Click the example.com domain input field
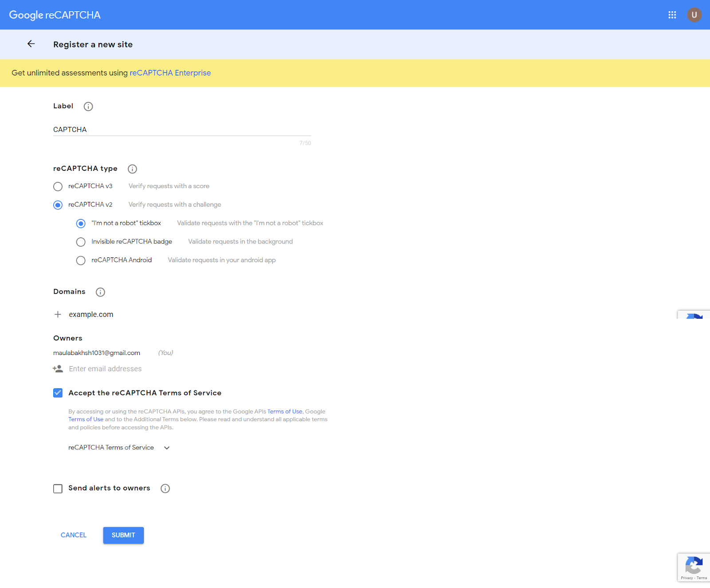Image resolution: width=710 pixels, height=588 pixels. [91, 314]
